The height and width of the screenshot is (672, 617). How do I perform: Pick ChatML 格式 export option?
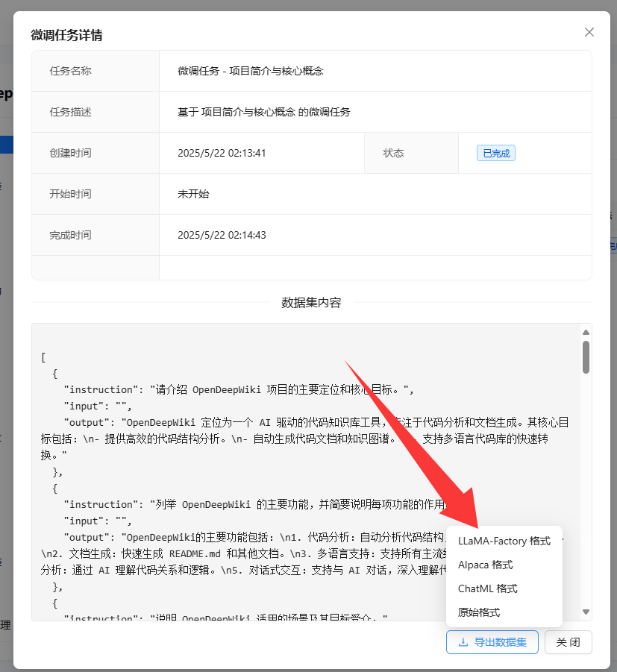pos(504,588)
